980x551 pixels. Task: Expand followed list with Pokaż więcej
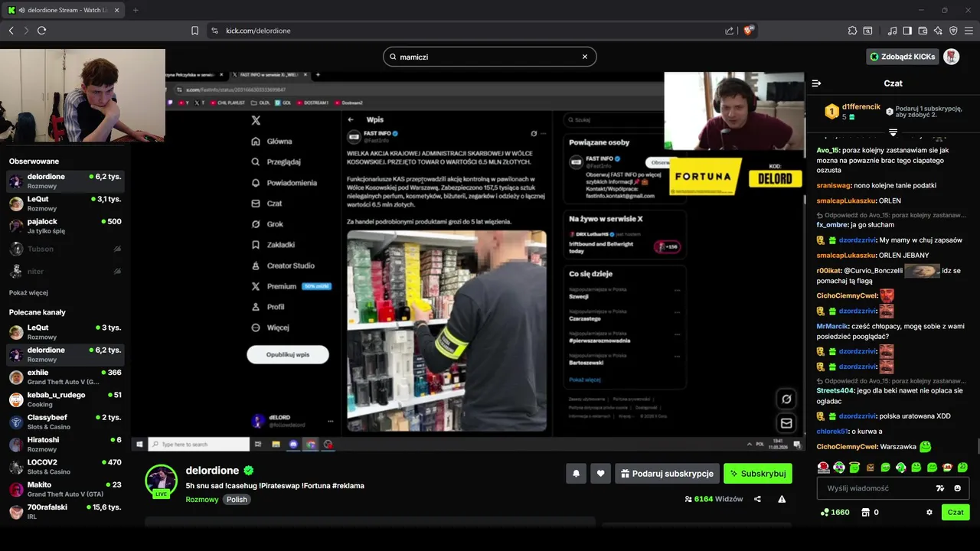coord(28,293)
